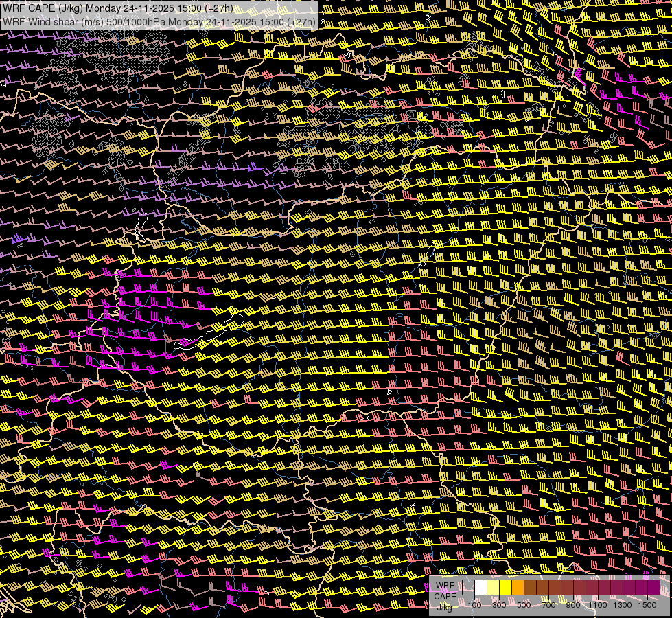This screenshot has width=672, height=618.
Task: Click the legend value 500
Action: (x=524, y=605)
